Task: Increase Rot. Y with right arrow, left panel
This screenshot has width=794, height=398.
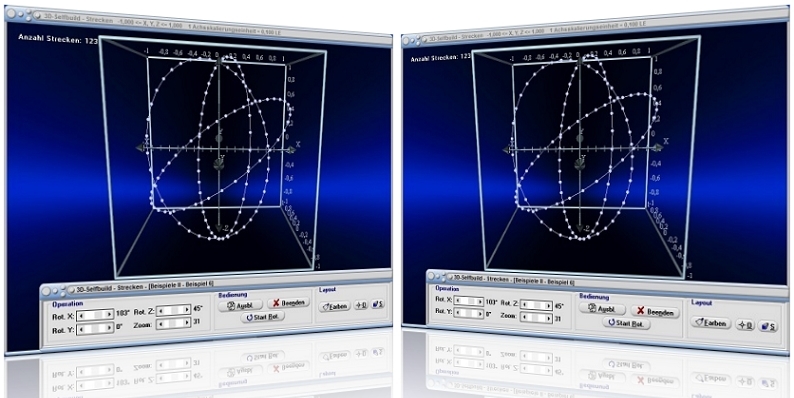Action: pyautogui.click(x=109, y=328)
